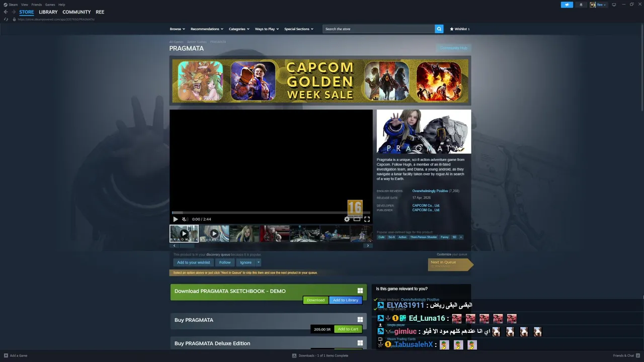Expand the Categories dropdown
644x362 pixels.
point(239,29)
